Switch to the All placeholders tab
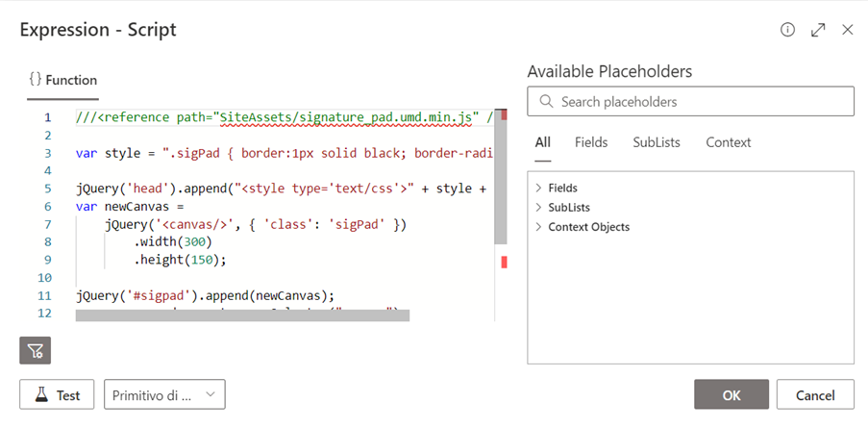 543,142
